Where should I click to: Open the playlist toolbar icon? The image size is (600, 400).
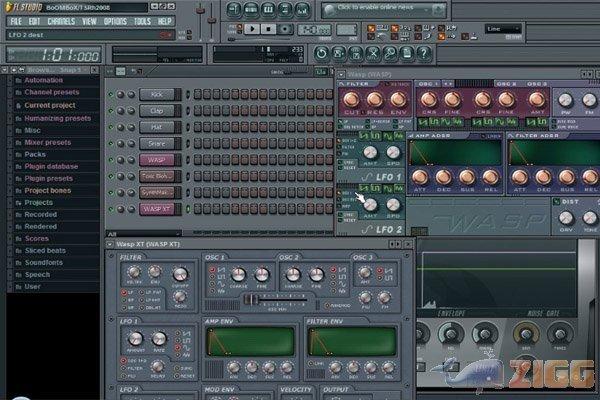pyautogui.click(x=234, y=10)
